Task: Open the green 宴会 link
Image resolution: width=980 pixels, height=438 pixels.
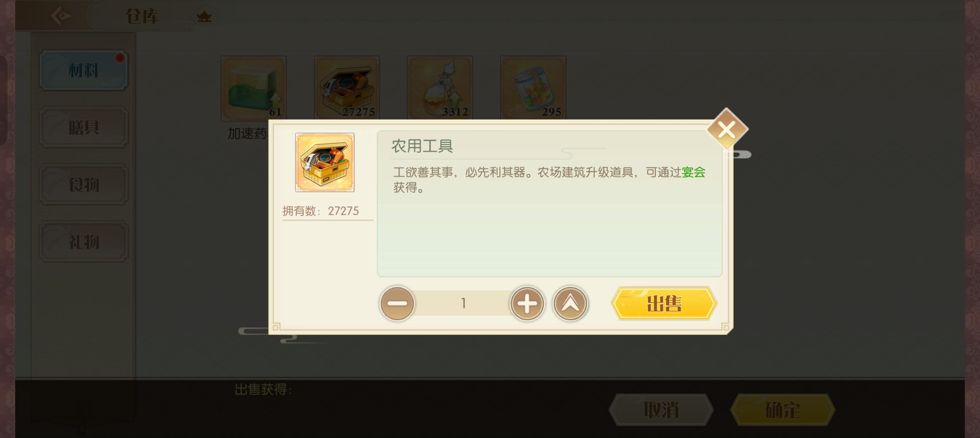Action: pyautogui.click(x=694, y=172)
